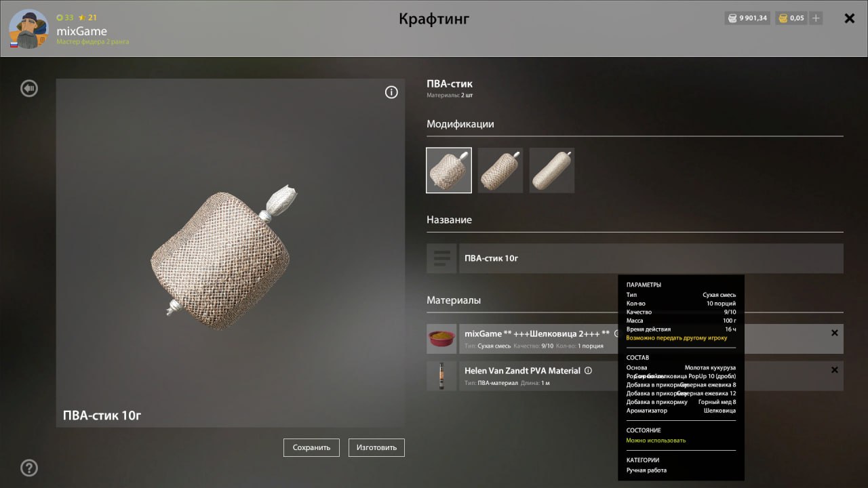Image resolution: width=868 pixels, height=488 pixels.
Task: Click the Качество 9/10 tooltip row
Action: tap(681, 312)
